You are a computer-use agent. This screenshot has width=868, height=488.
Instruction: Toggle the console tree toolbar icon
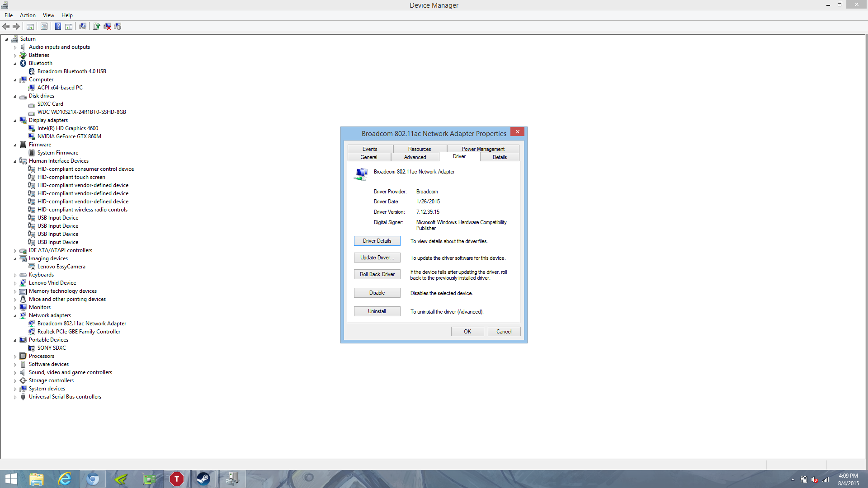pos(30,27)
